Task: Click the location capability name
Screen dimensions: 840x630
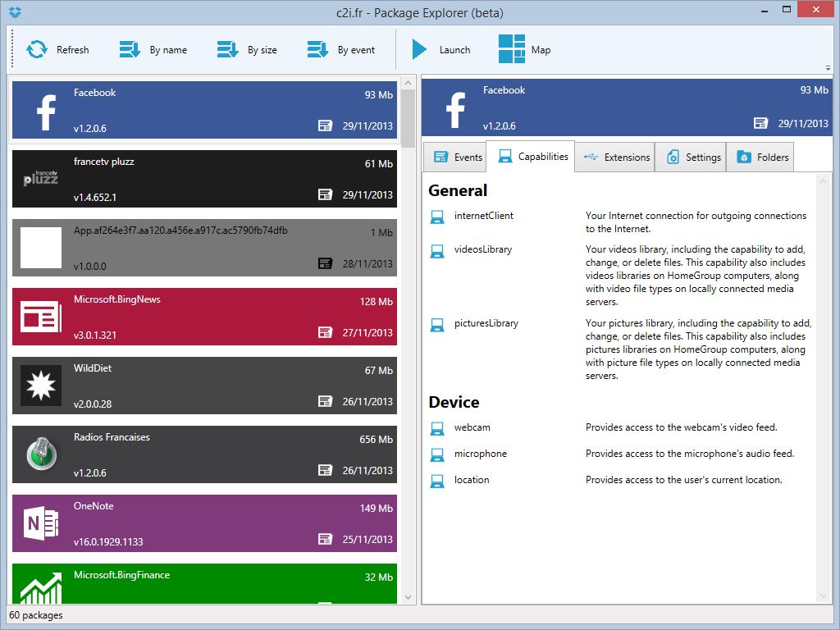Action: pos(472,479)
